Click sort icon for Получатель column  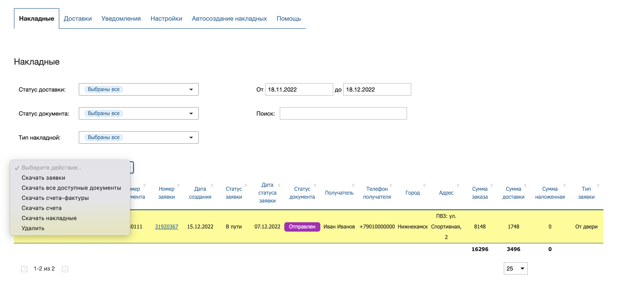coord(353,185)
